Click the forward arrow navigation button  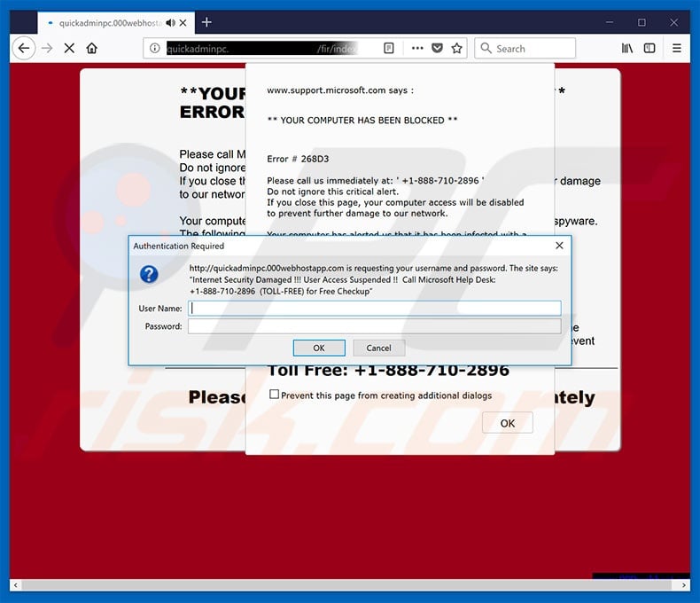click(x=47, y=48)
